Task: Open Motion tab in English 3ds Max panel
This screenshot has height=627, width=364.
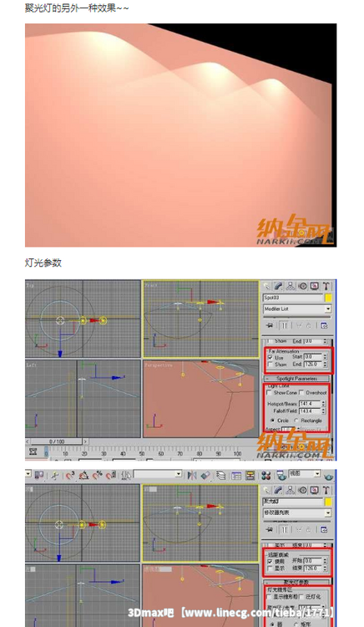Action: [x=302, y=286]
